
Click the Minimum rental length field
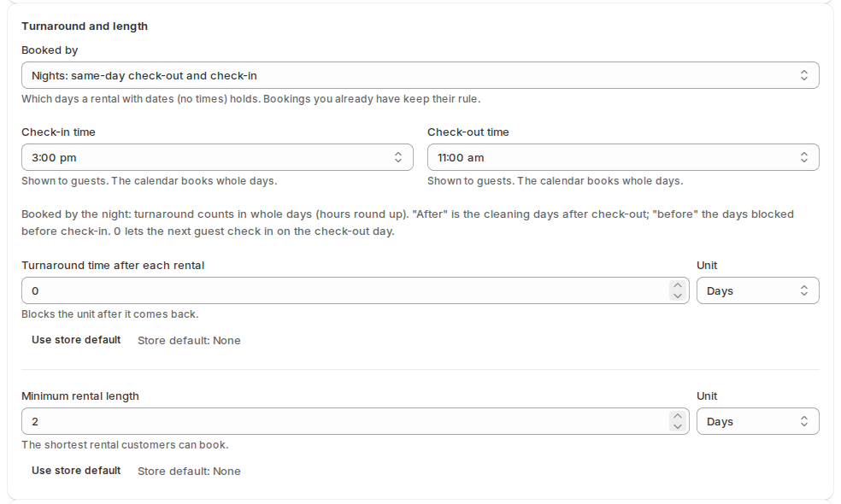point(355,421)
